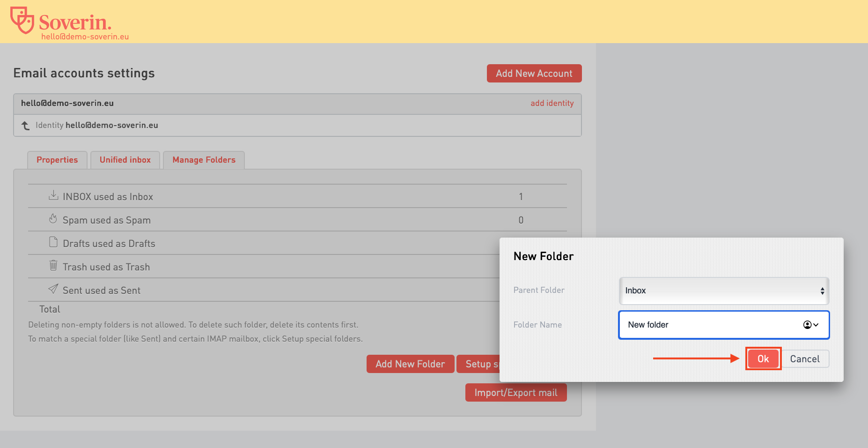Confirm new folder with Ok button

763,359
